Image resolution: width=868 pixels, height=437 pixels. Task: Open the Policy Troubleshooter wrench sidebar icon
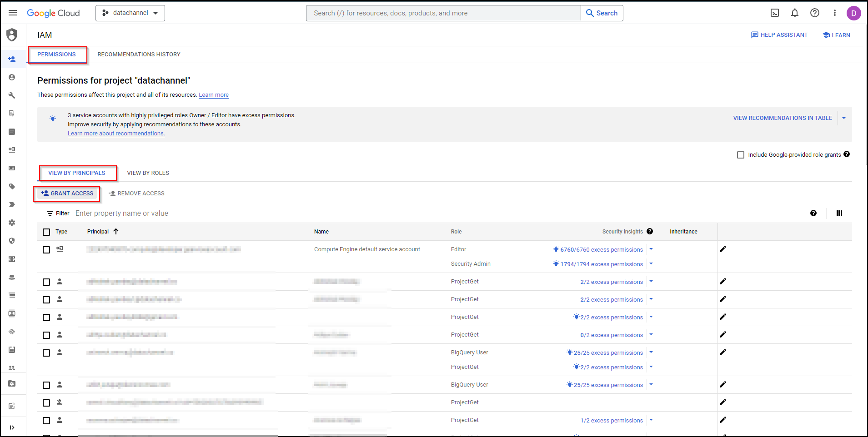[x=12, y=95]
